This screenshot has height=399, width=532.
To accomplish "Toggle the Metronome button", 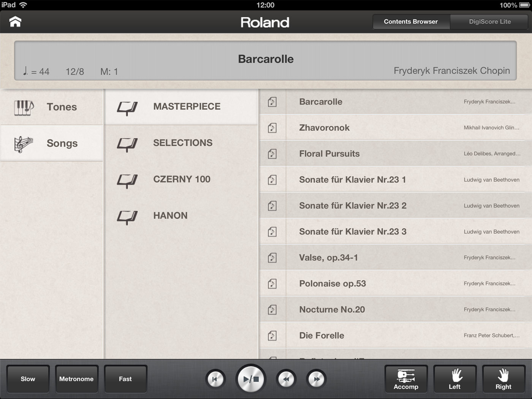I will click(x=76, y=379).
